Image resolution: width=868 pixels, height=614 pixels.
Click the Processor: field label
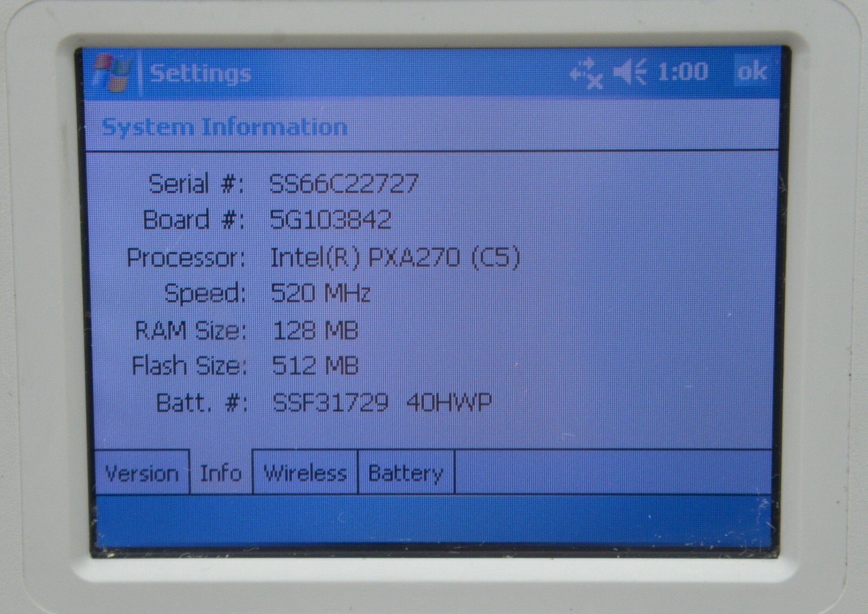[x=186, y=257]
